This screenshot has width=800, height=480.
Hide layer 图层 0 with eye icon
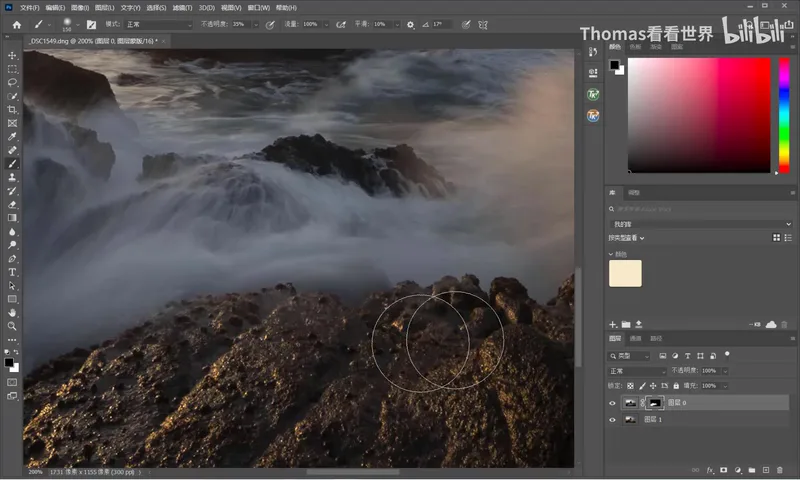(x=612, y=403)
